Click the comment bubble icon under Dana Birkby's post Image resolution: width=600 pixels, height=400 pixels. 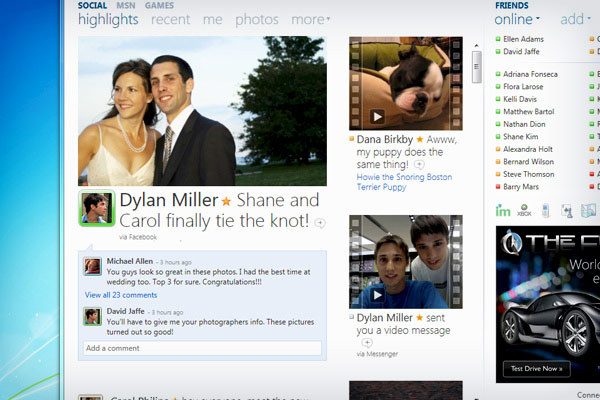419,164
